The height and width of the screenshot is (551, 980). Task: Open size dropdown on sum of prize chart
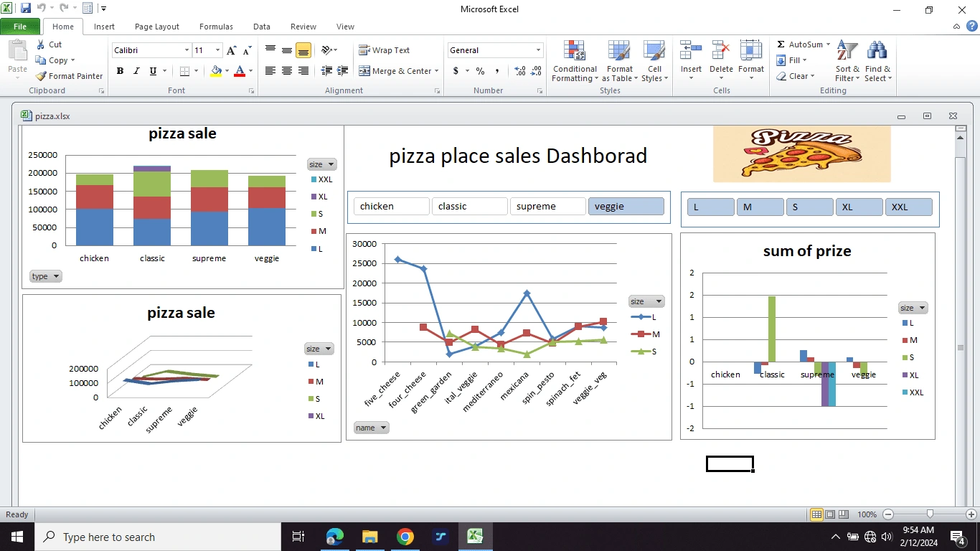click(913, 308)
